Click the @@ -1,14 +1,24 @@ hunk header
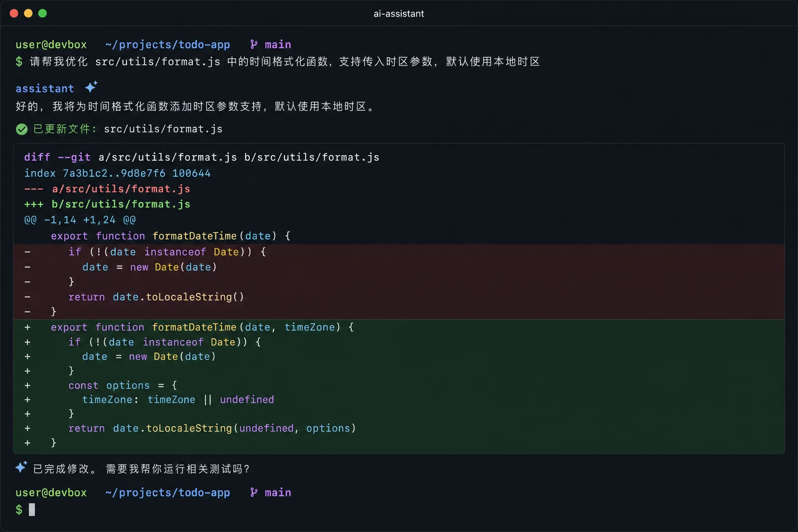 (x=80, y=220)
